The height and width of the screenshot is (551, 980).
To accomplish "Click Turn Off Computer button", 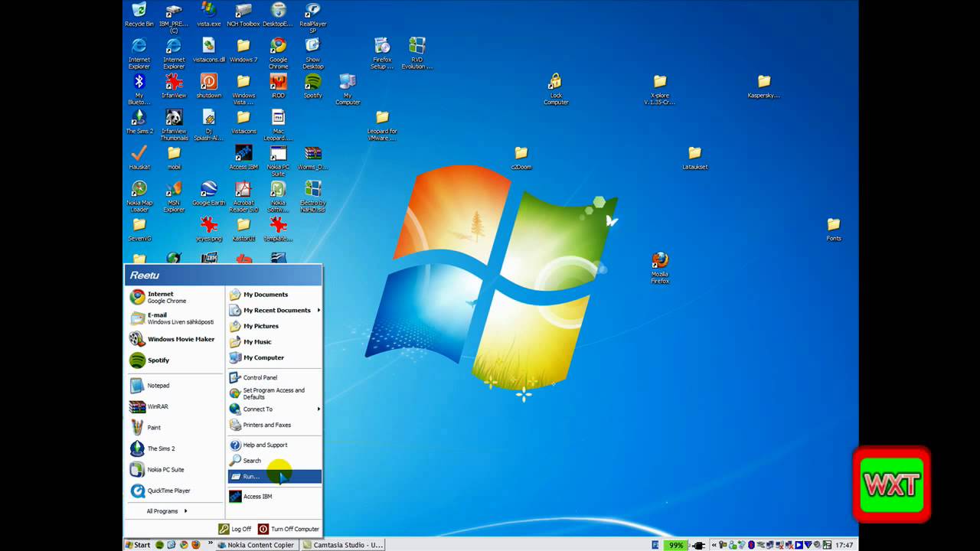I will pyautogui.click(x=289, y=529).
